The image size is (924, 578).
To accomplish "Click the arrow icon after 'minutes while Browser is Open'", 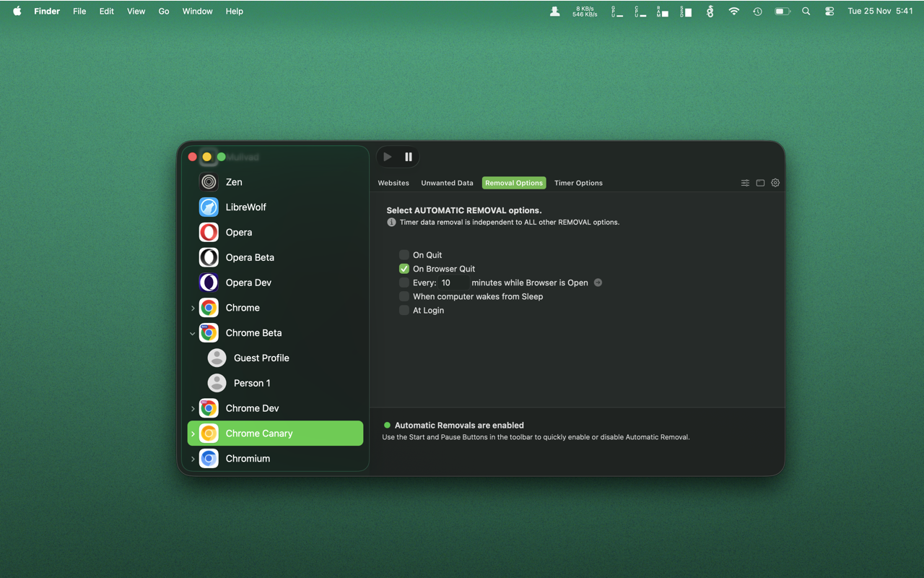I will click(x=598, y=282).
